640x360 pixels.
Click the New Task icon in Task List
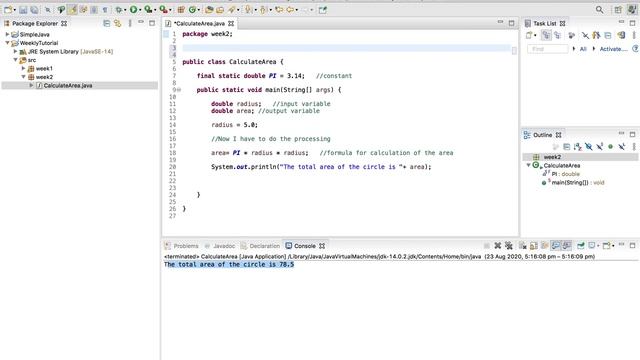[529, 36]
